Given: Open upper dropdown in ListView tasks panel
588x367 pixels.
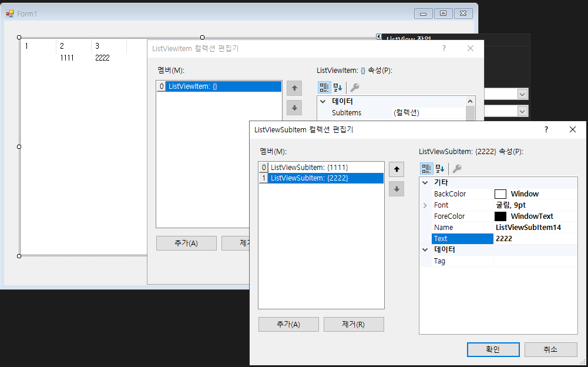Looking at the screenshot, I should (522, 94).
